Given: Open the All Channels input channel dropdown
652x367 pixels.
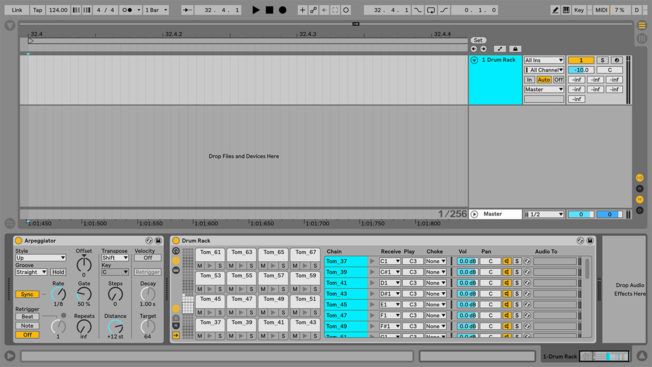Looking at the screenshot, I should click(x=543, y=70).
